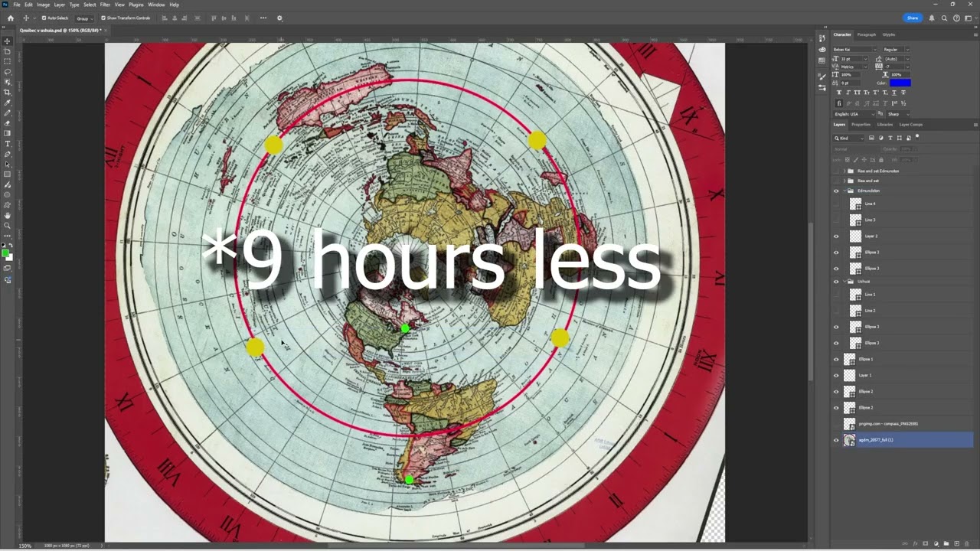Viewport: 980px width, 551px height.
Task: Open the Window menu
Action: click(x=156, y=5)
